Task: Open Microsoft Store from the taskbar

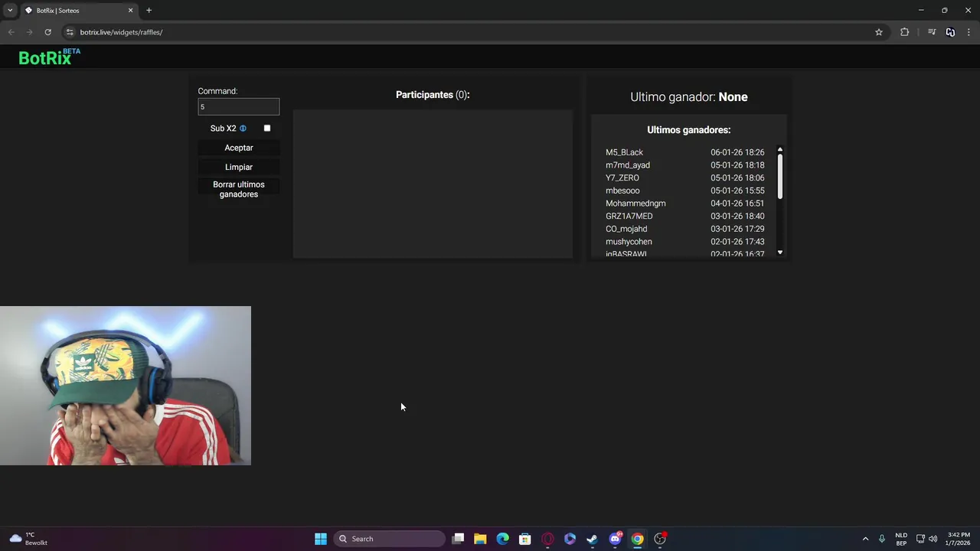Action: point(525,539)
